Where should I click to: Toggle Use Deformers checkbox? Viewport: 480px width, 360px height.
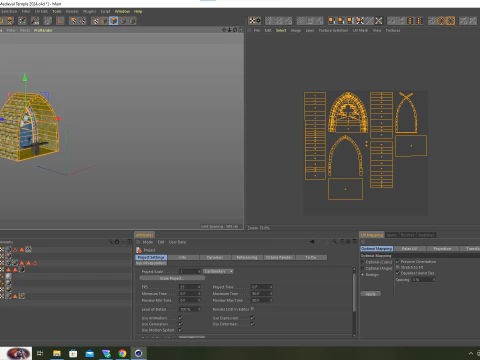click(x=252, y=324)
